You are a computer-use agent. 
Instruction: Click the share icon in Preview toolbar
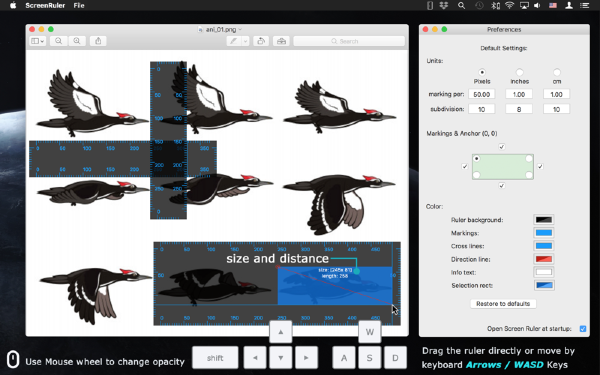[98, 41]
